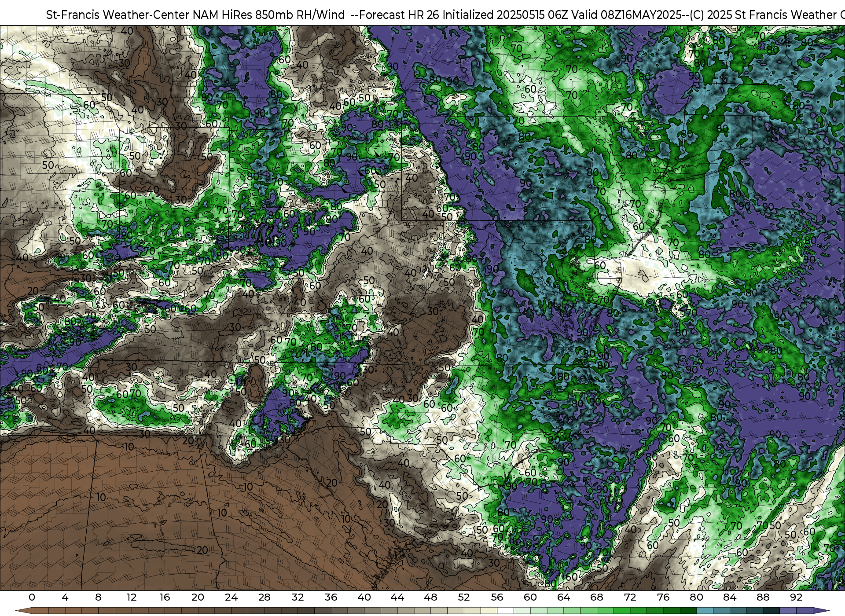Click the '40' label on the colorbar scale
The height and width of the screenshot is (616, 845).
364,597
